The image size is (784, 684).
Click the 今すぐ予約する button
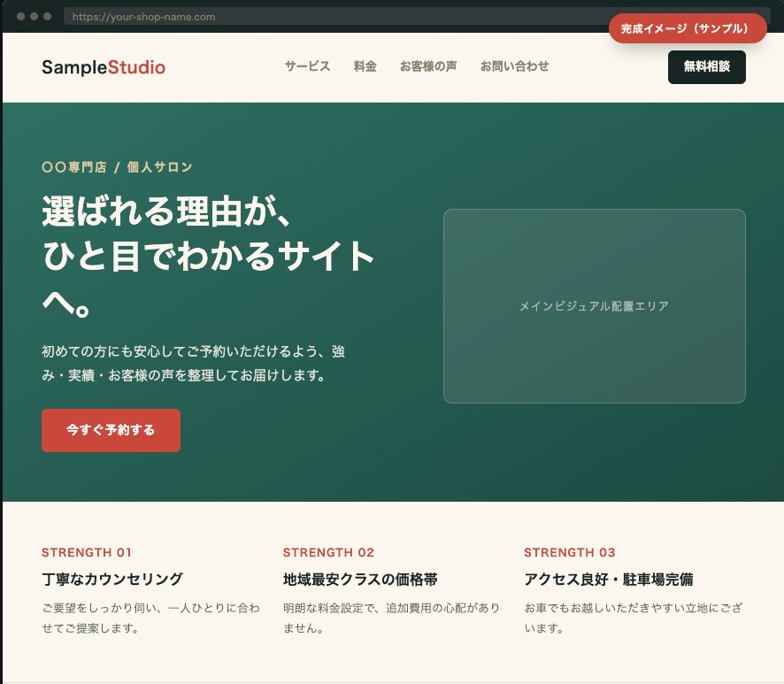point(111,430)
